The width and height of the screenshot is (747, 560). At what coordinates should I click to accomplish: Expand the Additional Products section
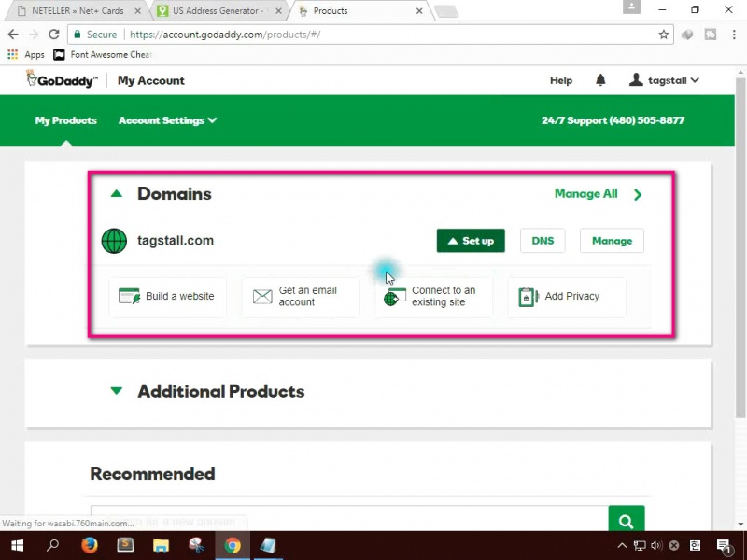click(117, 391)
